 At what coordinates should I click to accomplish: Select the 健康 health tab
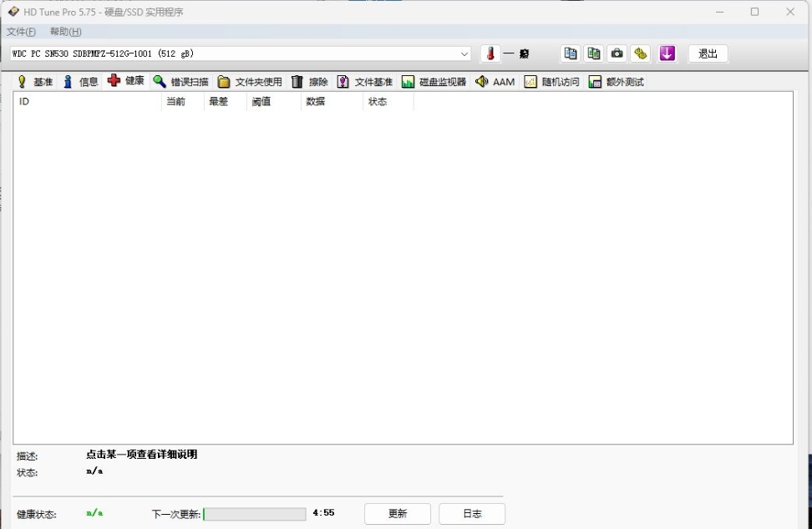pos(126,81)
